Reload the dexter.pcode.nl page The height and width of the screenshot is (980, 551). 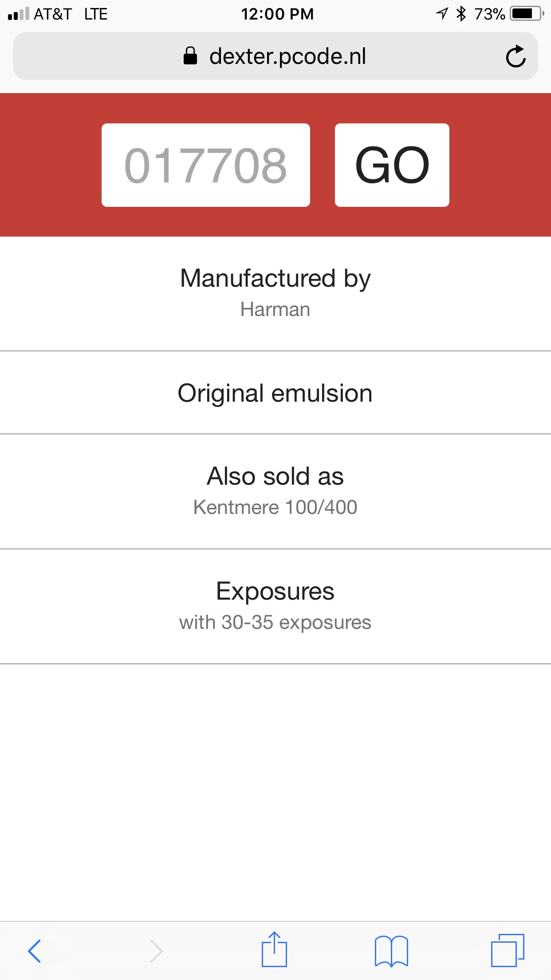(516, 56)
